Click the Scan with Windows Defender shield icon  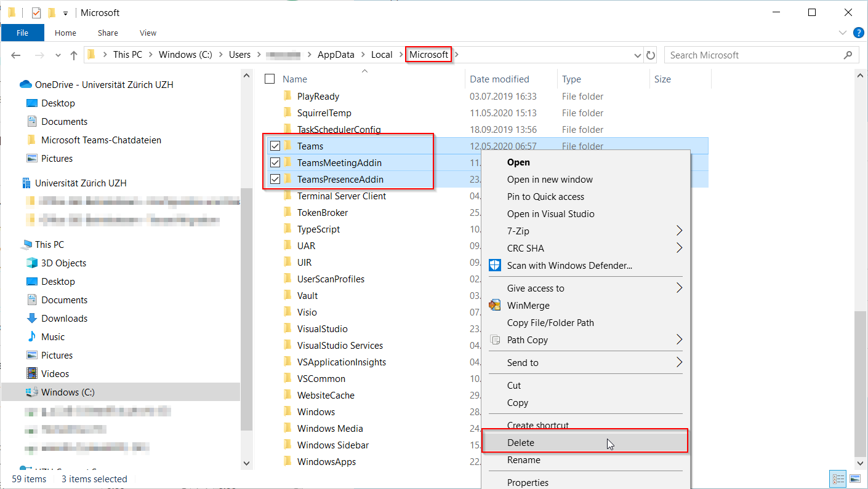pos(495,266)
